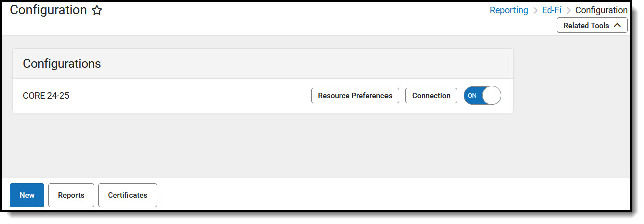Open the Certificates button

tap(127, 195)
